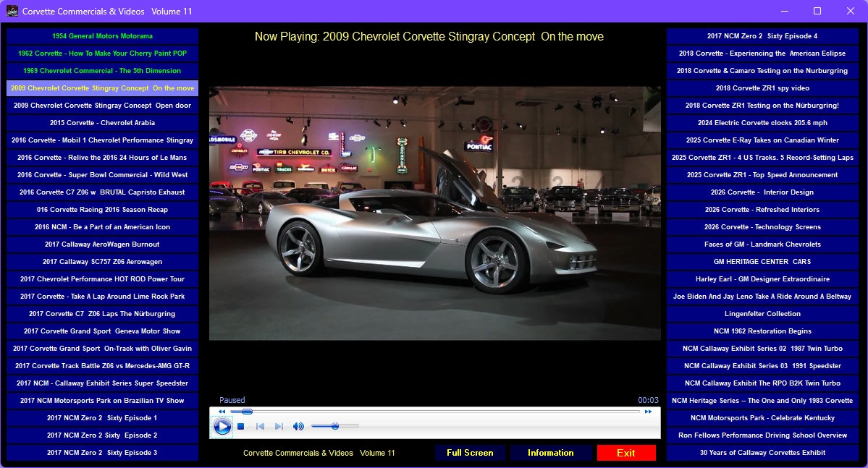Click the Previous track icon

coord(260,427)
